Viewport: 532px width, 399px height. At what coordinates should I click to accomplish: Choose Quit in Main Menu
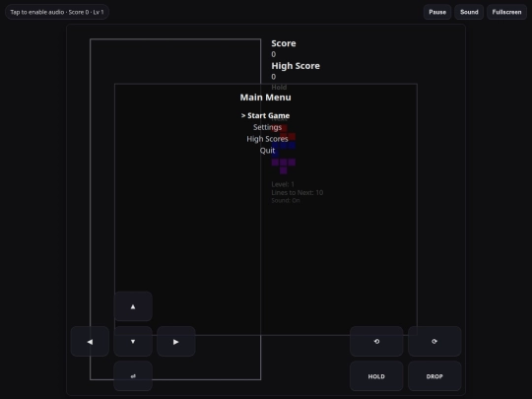[x=267, y=151]
